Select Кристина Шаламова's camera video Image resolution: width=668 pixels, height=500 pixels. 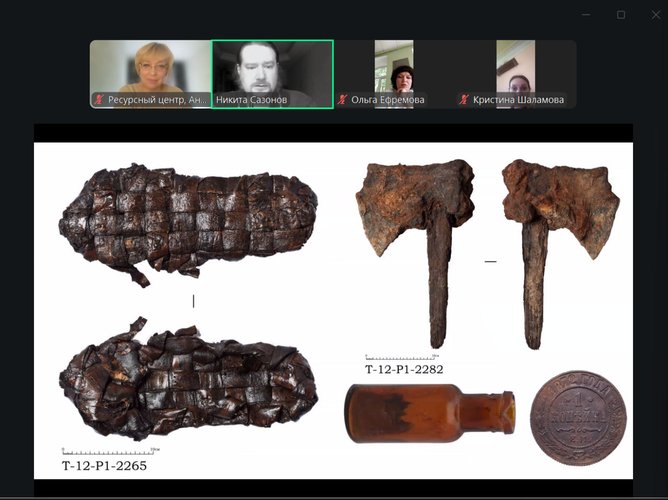(x=515, y=74)
